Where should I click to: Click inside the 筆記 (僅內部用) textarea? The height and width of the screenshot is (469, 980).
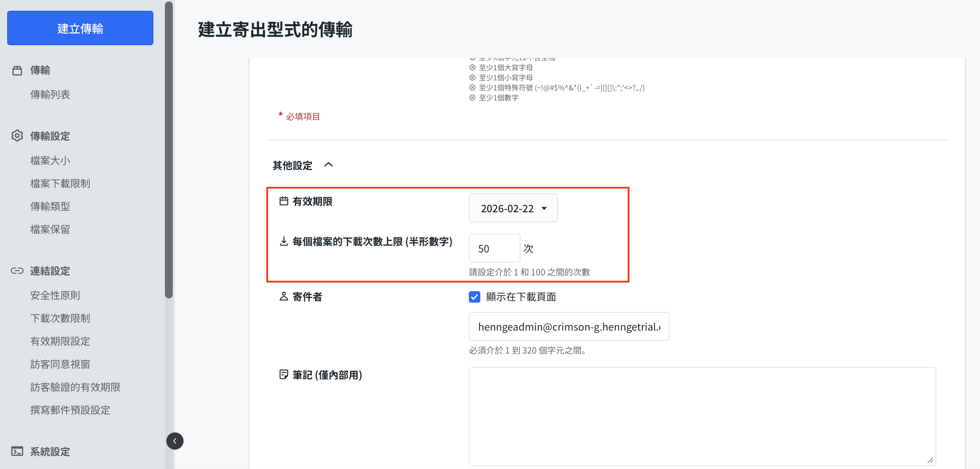(x=702, y=416)
